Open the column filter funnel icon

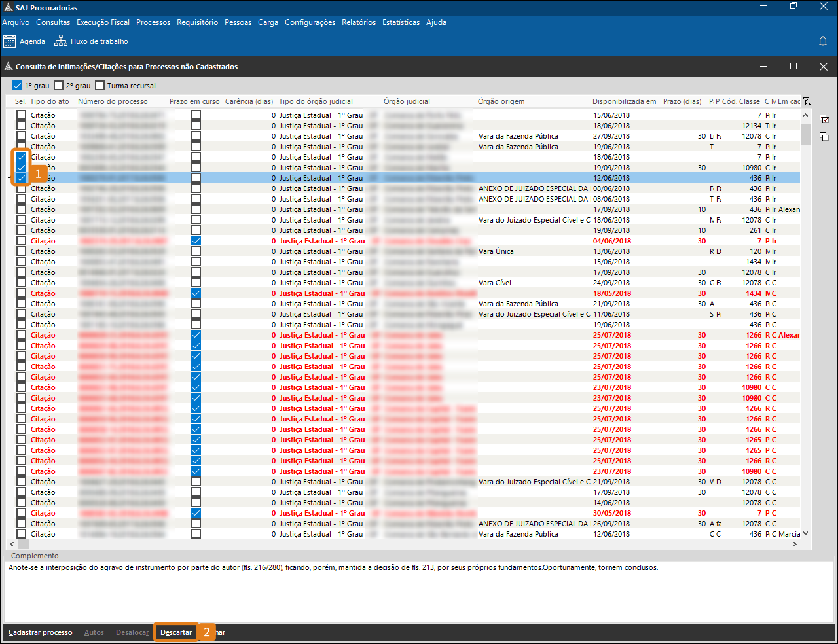(807, 101)
